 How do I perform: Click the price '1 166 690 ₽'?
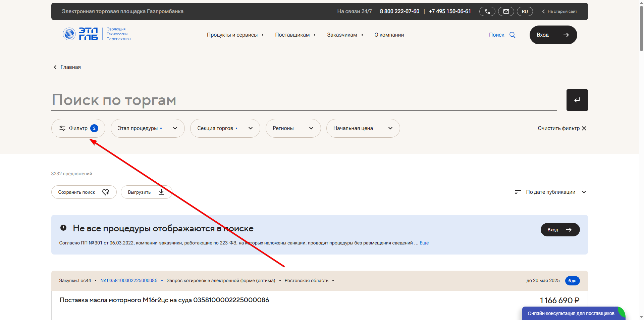coord(559,301)
